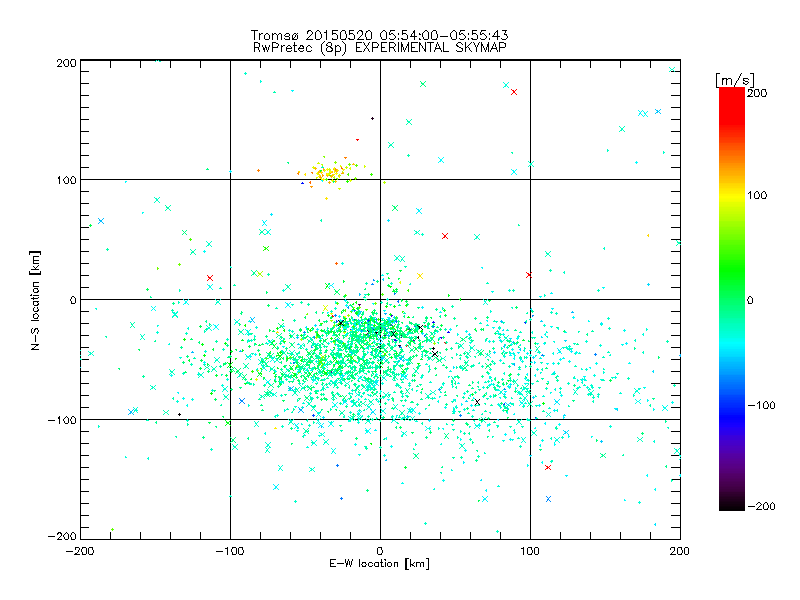Screen dimensions: 800x600
Task: Click the '[m/s]' colorbar unit label
Action: [735, 80]
